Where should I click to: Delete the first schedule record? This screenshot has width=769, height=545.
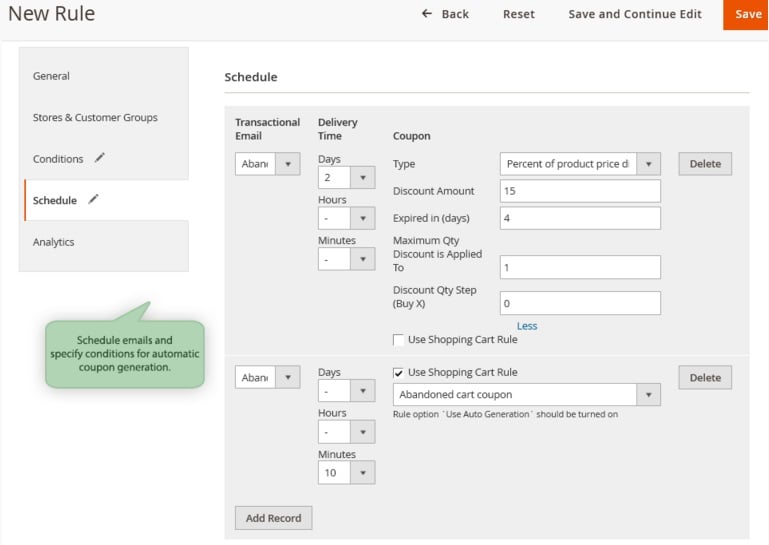(x=705, y=164)
